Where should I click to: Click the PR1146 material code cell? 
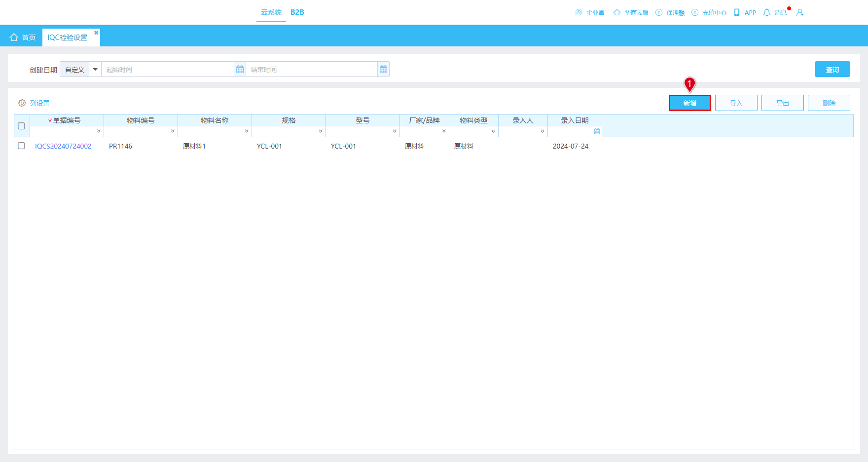120,146
